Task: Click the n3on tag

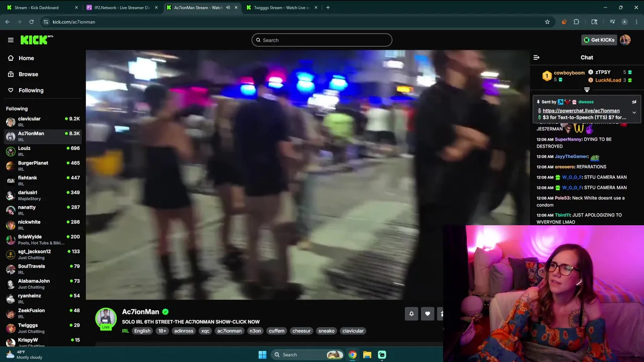Action: coord(255,331)
